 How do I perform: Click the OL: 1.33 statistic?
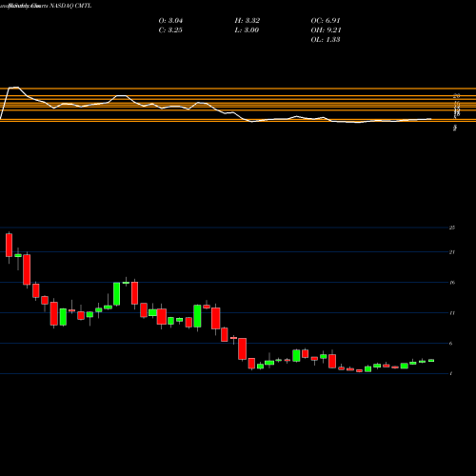pyautogui.click(x=326, y=40)
